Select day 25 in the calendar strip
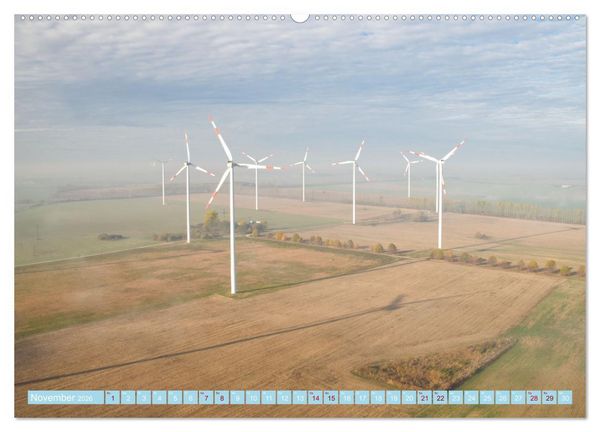Screen dimensions: 600x432 [487, 397]
